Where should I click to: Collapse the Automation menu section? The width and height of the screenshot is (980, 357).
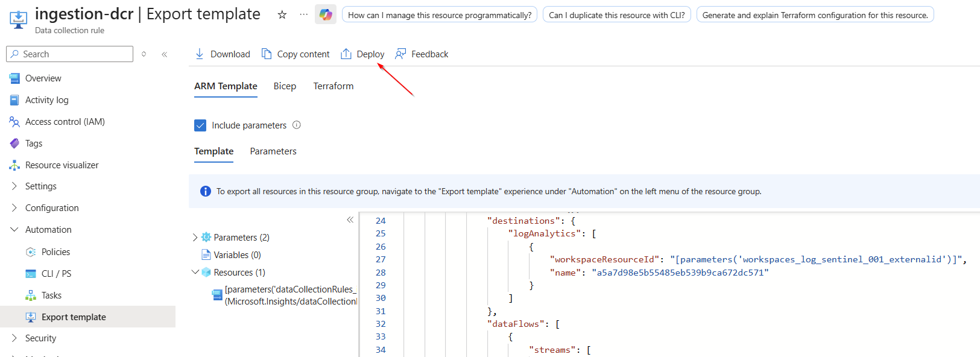[14, 230]
